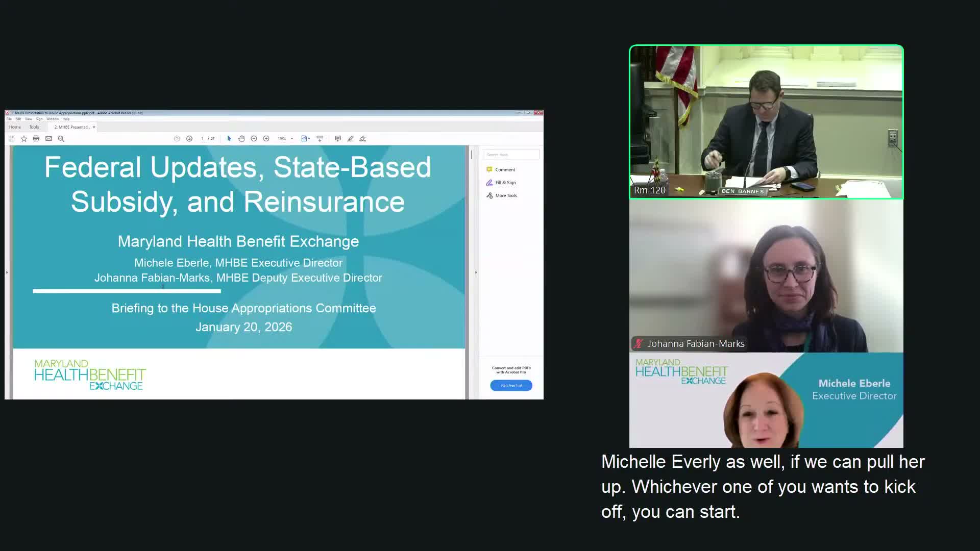Image resolution: width=980 pixels, height=551 pixels.
Task: Bookmark the file with the star icon
Action: (x=23, y=139)
